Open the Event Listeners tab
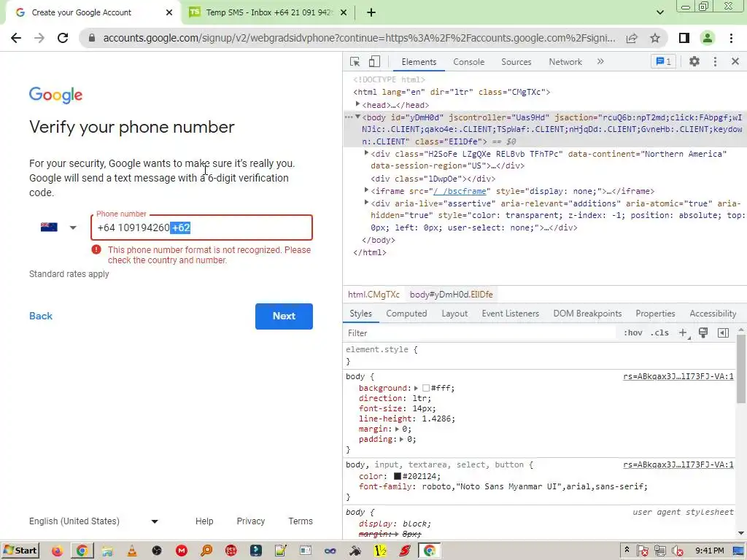 [x=510, y=314]
